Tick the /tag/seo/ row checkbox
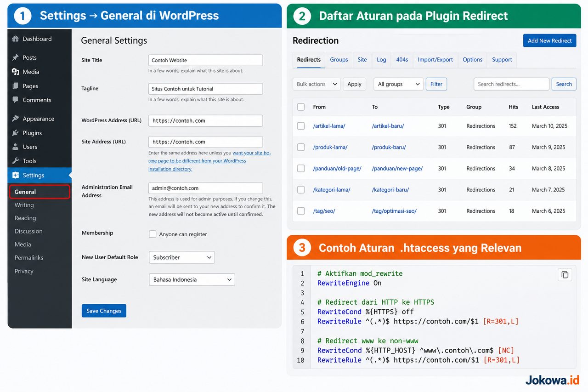 click(301, 211)
